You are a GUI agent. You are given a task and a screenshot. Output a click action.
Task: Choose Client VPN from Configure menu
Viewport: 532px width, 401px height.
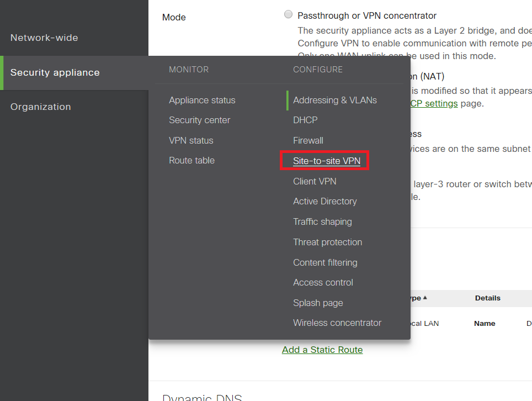click(315, 181)
